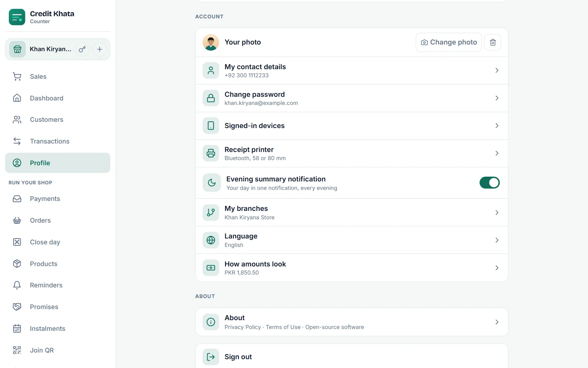Click the Signed-in devices phone icon
This screenshot has width=588, height=368.
[x=211, y=126]
